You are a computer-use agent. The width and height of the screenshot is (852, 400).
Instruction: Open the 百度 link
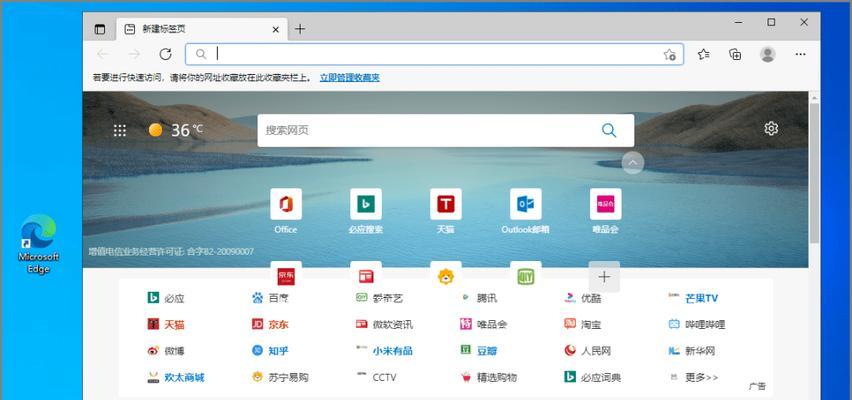(x=270, y=298)
